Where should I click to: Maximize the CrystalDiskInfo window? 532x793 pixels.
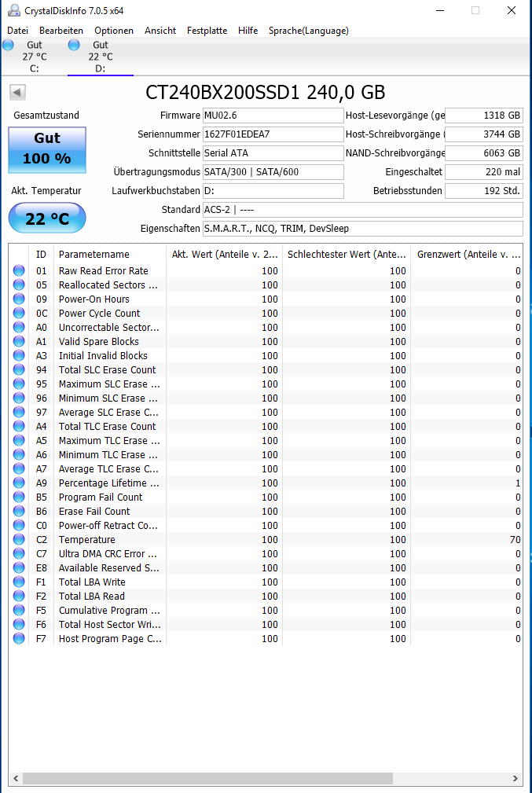tap(475, 10)
